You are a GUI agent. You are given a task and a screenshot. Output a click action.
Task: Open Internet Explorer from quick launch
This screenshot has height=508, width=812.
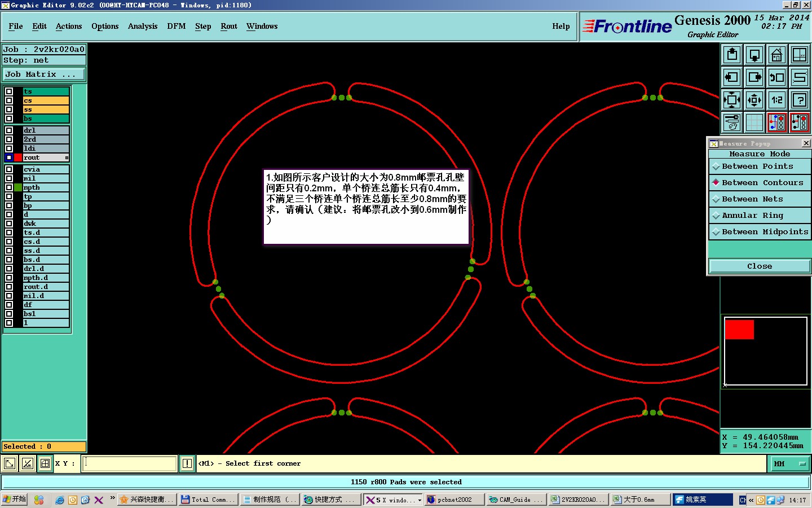point(60,500)
